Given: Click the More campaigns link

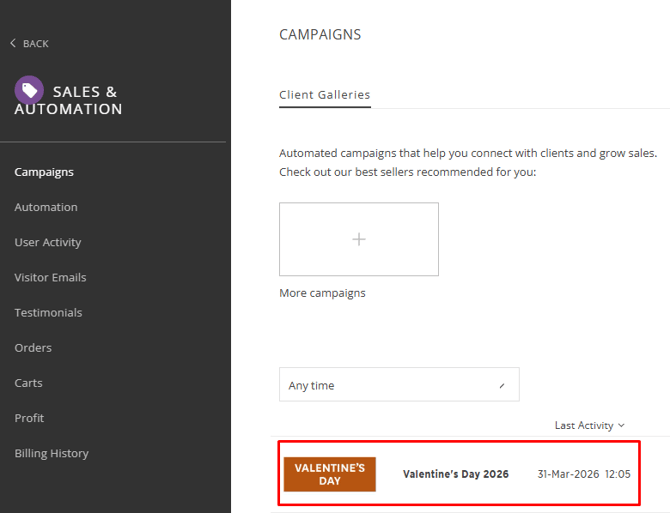Looking at the screenshot, I should pyautogui.click(x=322, y=293).
